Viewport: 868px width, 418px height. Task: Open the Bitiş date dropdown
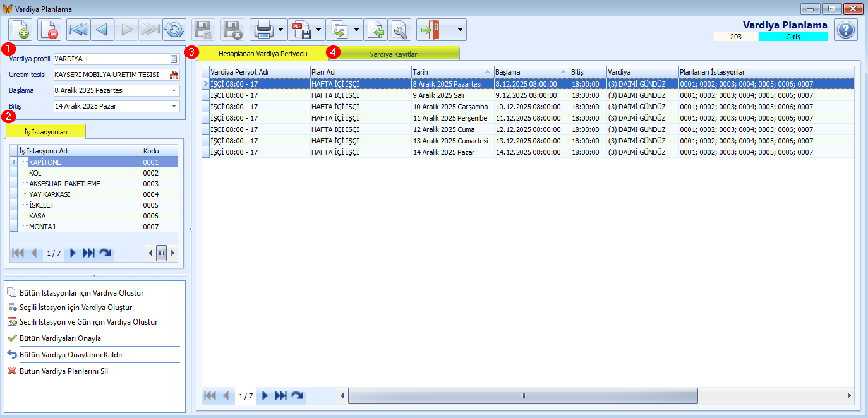pyautogui.click(x=174, y=106)
